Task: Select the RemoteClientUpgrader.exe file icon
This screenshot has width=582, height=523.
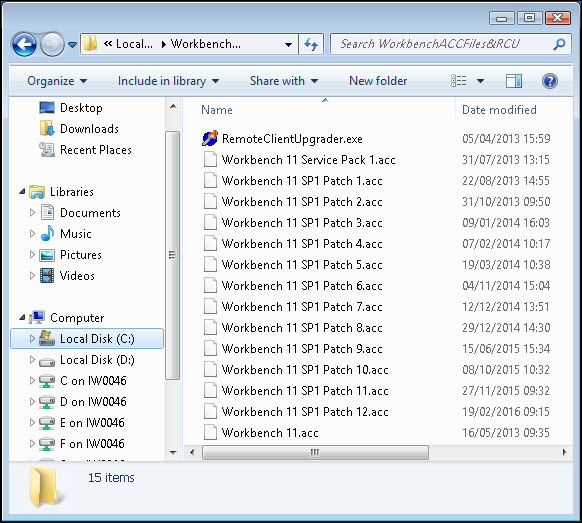Action: click(210, 138)
